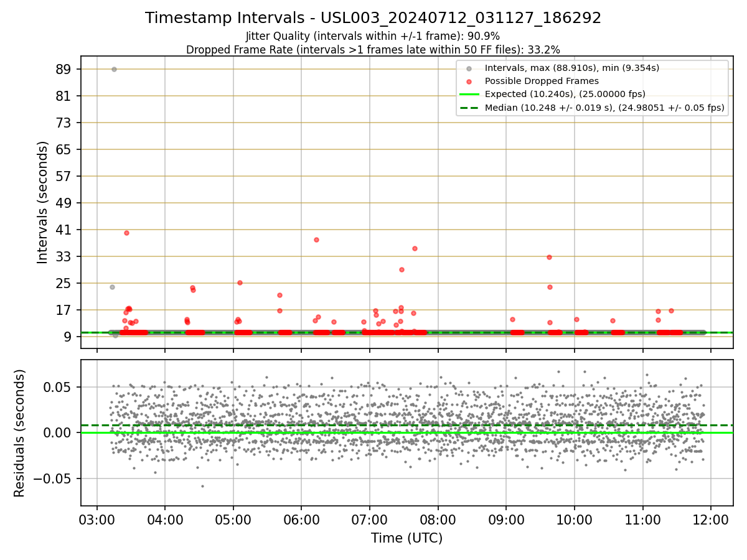This screenshot has height=560, width=747.
Task: Click the 'Residuals (seconds)' y-axis label
Action: [x=20, y=433]
